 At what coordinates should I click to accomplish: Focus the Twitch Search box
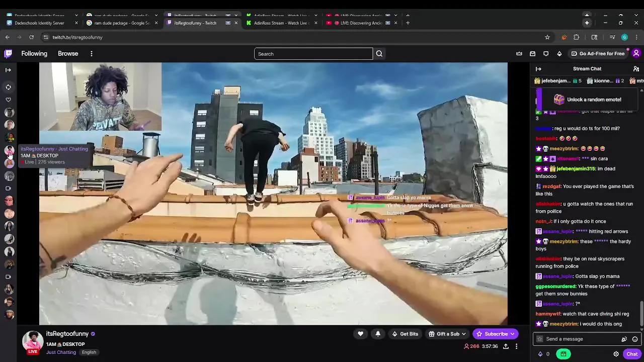[x=313, y=54]
